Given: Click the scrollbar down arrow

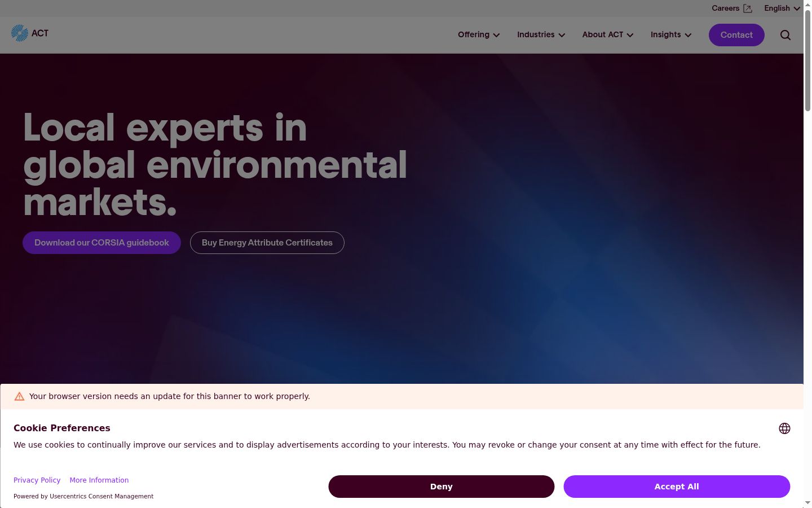Looking at the screenshot, I should pos(807,503).
